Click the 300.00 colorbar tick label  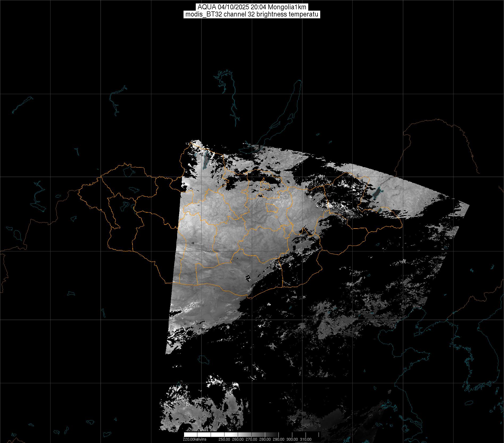[292, 439]
